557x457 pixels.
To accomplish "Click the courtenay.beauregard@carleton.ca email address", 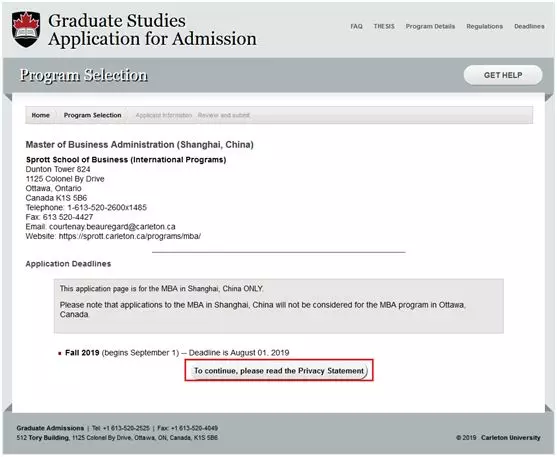I will [112, 227].
